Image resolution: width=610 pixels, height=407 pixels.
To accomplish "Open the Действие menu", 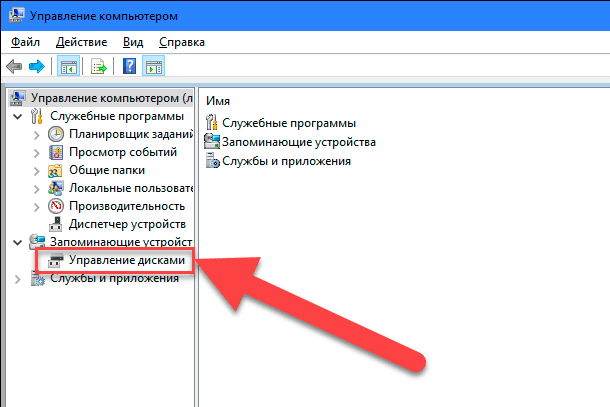I will point(81,42).
